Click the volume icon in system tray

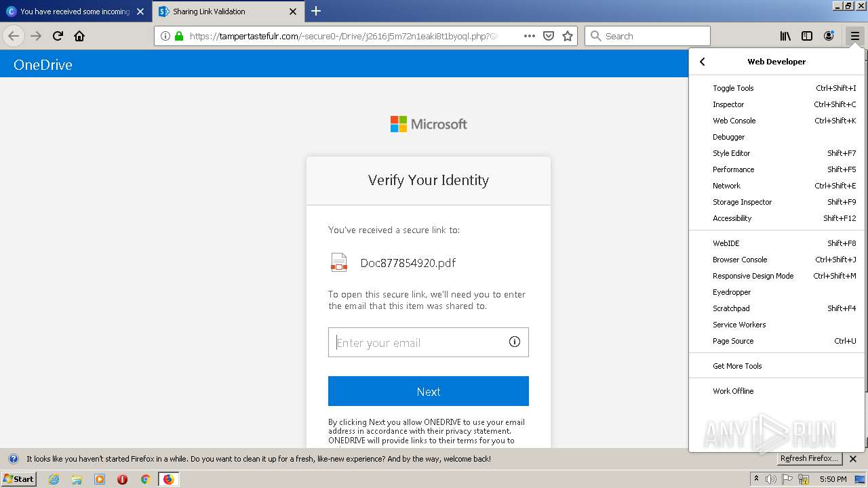pos(772,479)
